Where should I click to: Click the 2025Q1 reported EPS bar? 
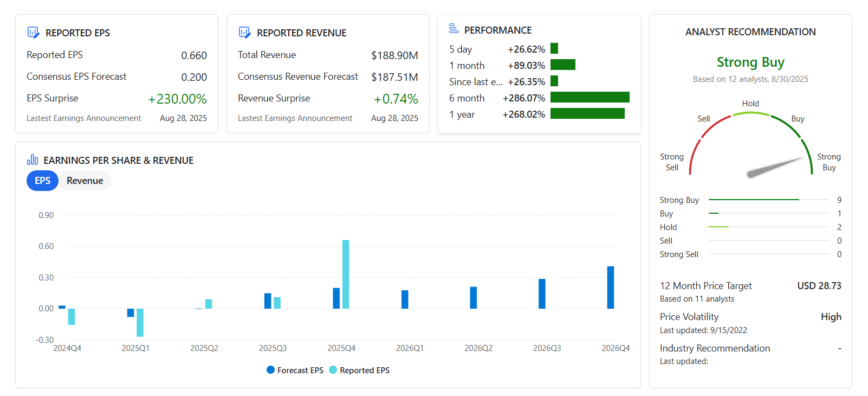click(x=140, y=322)
